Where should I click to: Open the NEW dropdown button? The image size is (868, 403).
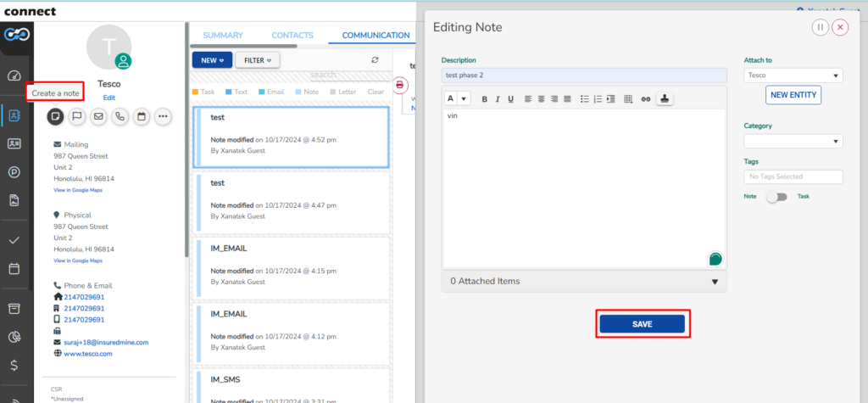click(212, 60)
